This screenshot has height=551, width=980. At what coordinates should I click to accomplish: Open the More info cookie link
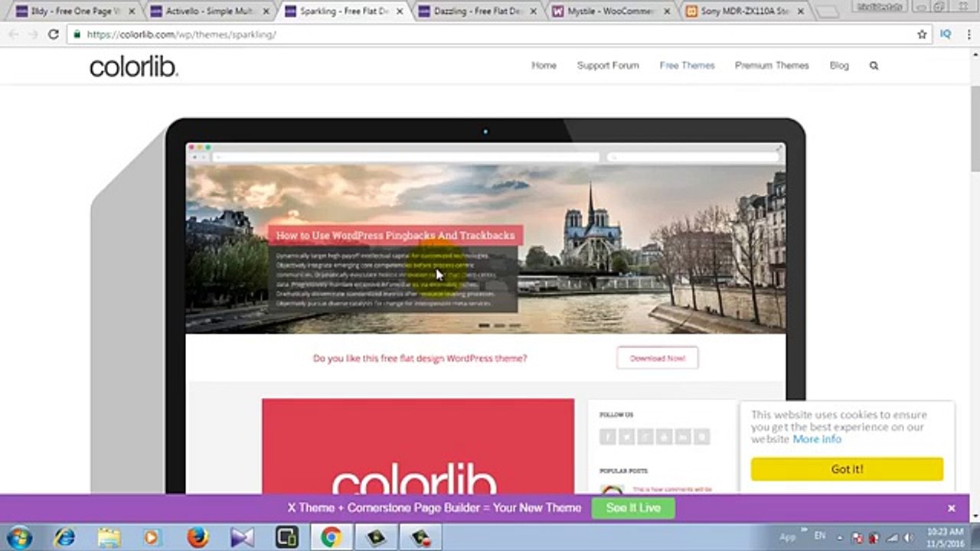[817, 439]
